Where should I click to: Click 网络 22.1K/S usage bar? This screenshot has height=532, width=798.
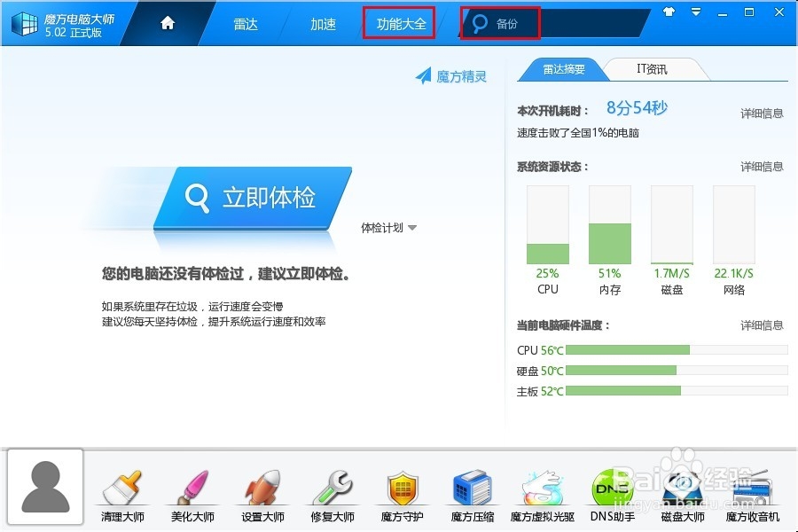pyautogui.click(x=734, y=224)
